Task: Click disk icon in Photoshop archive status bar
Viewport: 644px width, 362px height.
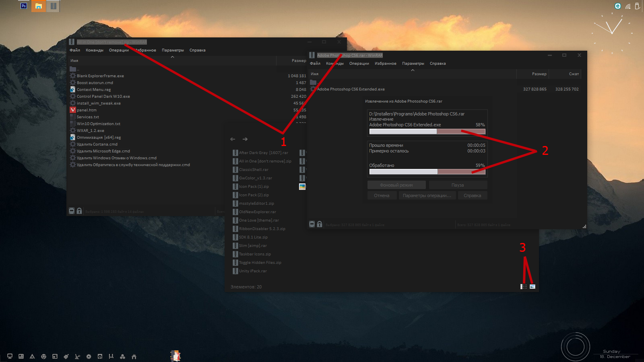Action: [x=312, y=224]
